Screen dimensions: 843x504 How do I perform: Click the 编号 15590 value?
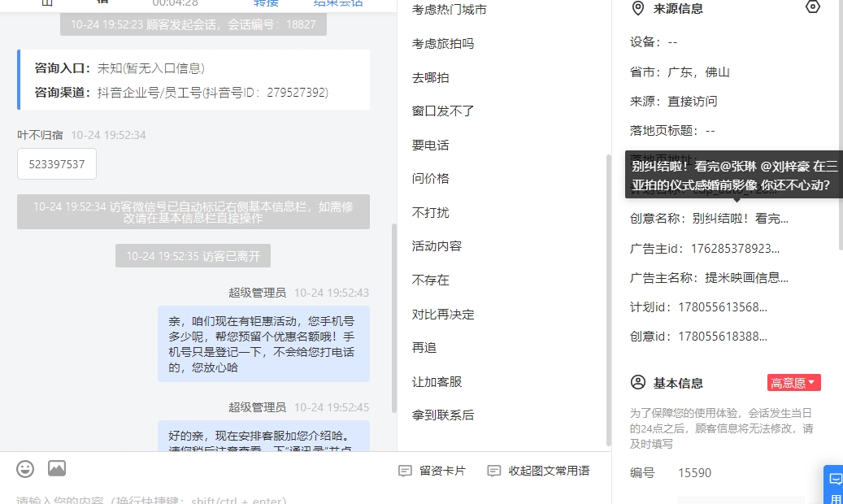(694, 473)
